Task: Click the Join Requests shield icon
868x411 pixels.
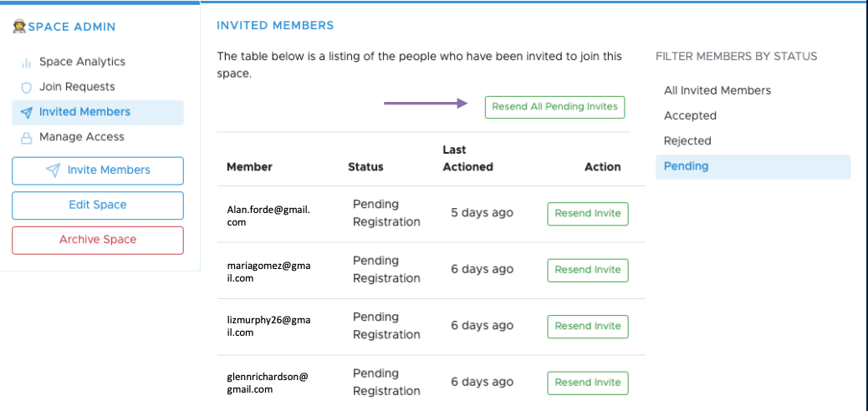Action: click(26, 88)
